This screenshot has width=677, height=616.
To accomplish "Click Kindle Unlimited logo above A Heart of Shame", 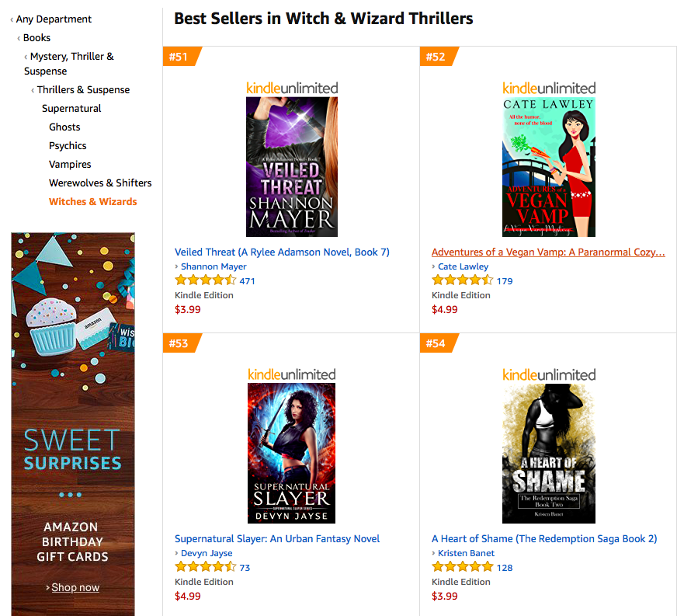I will point(549,374).
